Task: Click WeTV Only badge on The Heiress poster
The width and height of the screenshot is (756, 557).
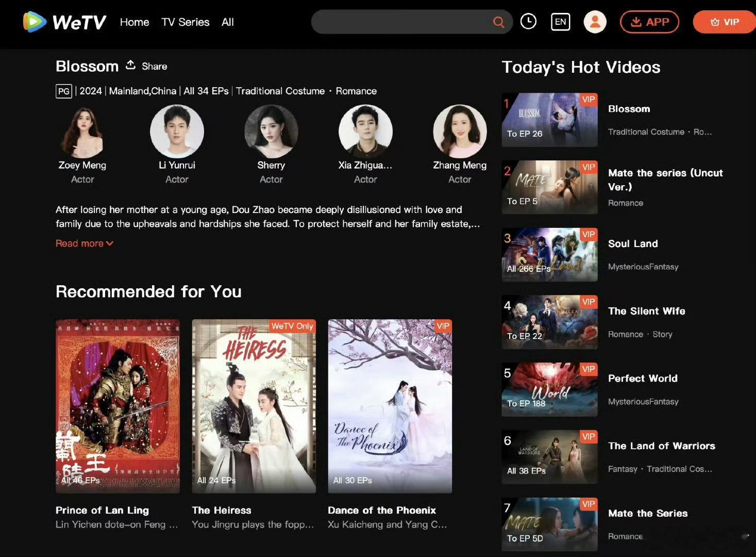Action: click(x=292, y=326)
